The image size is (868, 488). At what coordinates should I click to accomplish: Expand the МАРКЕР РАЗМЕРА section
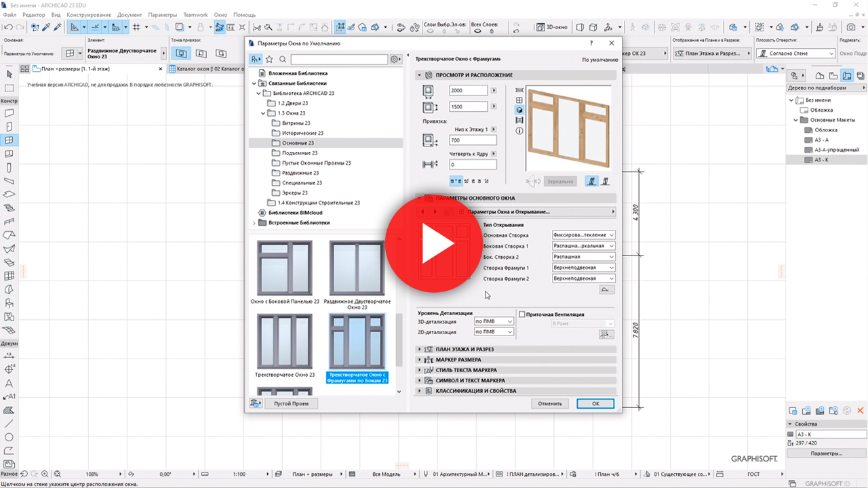coord(516,360)
